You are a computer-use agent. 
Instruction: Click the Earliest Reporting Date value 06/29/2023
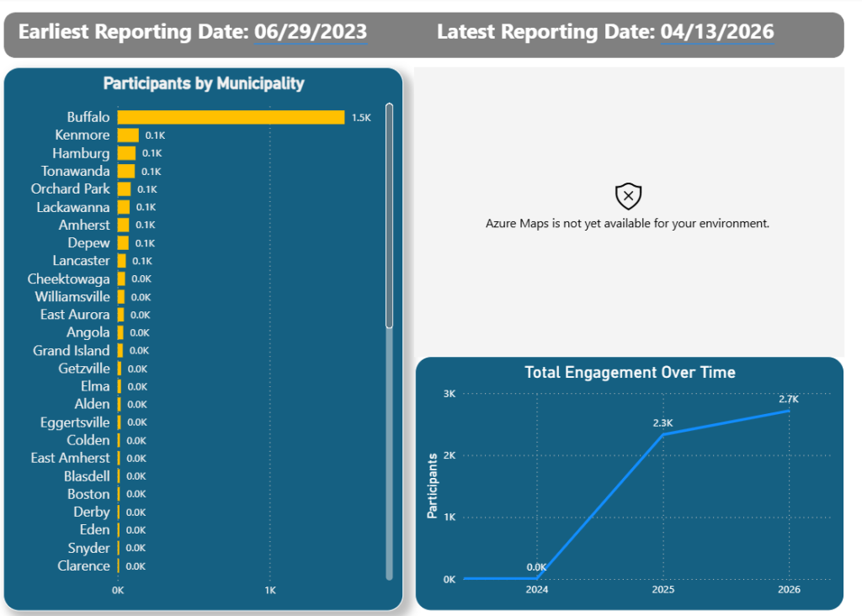point(310,32)
